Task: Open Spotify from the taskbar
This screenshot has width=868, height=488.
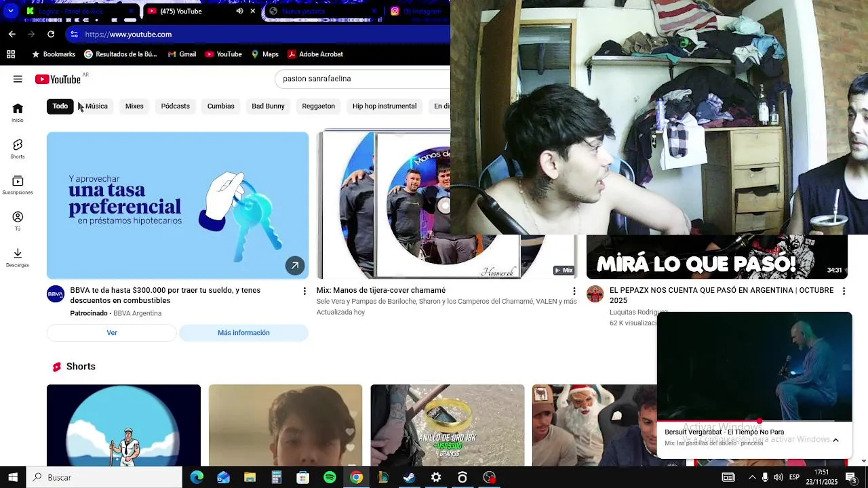Action: click(x=330, y=477)
